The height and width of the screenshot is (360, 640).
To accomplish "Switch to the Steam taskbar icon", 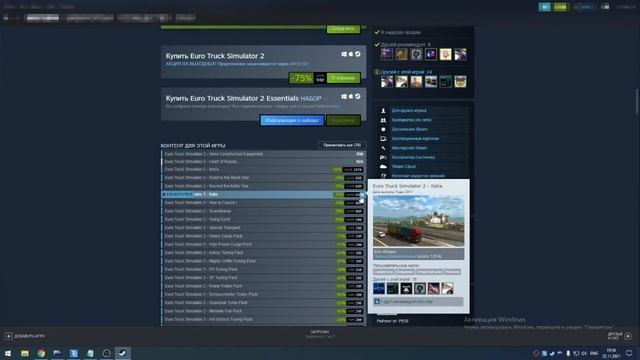I will click(122, 353).
